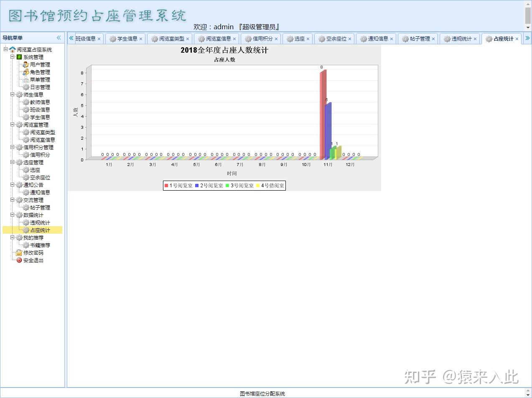The height and width of the screenshot is (398, 532).
Task: Click the 修改密码 padlock icon
Action: [18, 253]
